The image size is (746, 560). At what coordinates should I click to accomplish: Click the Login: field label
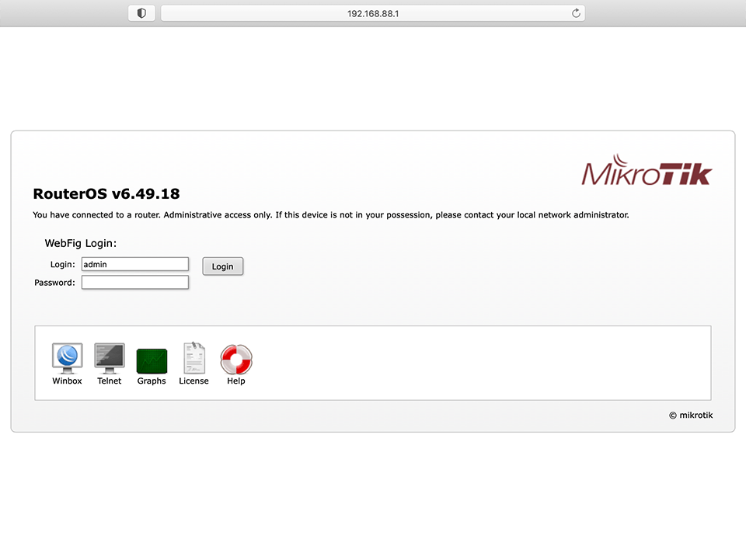[x=62, y=264]
